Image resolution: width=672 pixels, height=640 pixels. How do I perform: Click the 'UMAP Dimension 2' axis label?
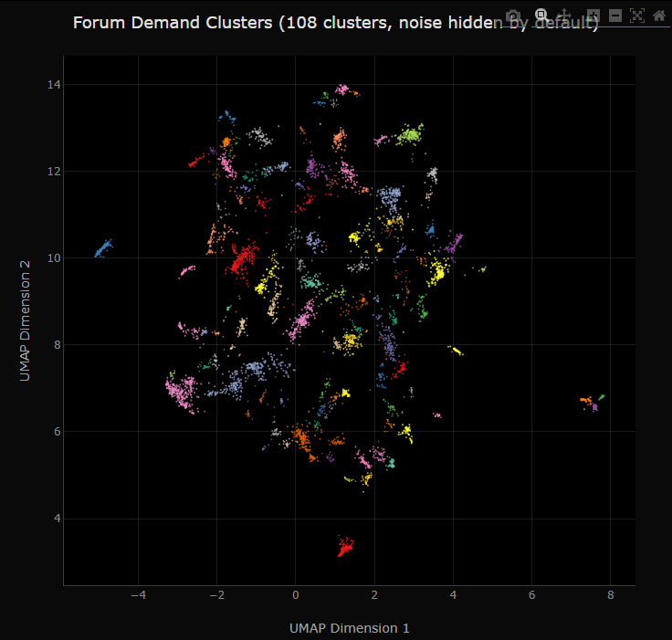coord(25,320)
